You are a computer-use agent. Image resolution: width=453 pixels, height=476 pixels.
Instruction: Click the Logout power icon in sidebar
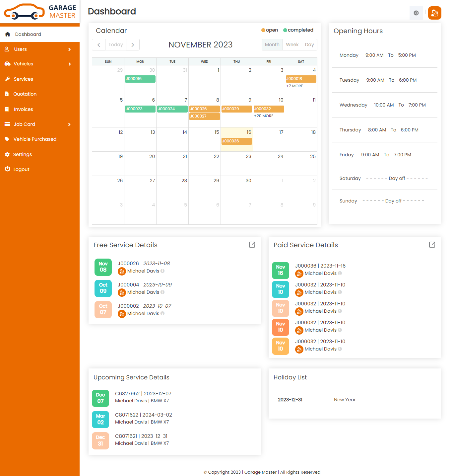tap(7, 169)
